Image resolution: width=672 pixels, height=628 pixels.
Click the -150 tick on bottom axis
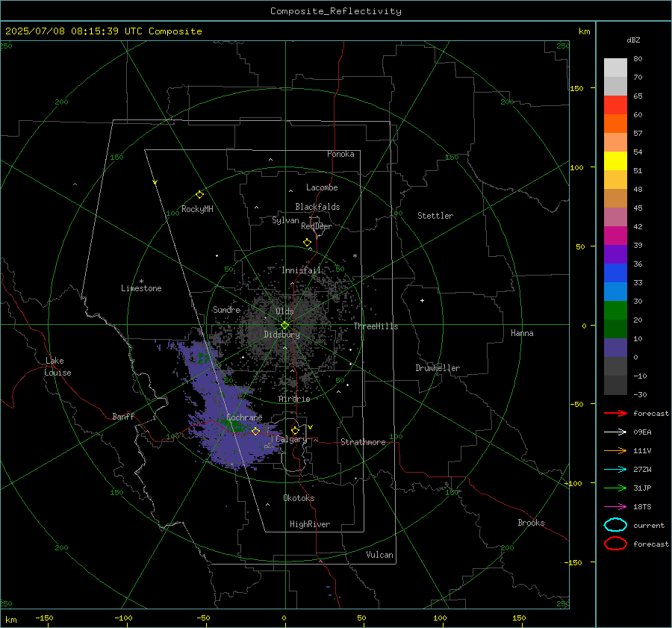(44, 618)
